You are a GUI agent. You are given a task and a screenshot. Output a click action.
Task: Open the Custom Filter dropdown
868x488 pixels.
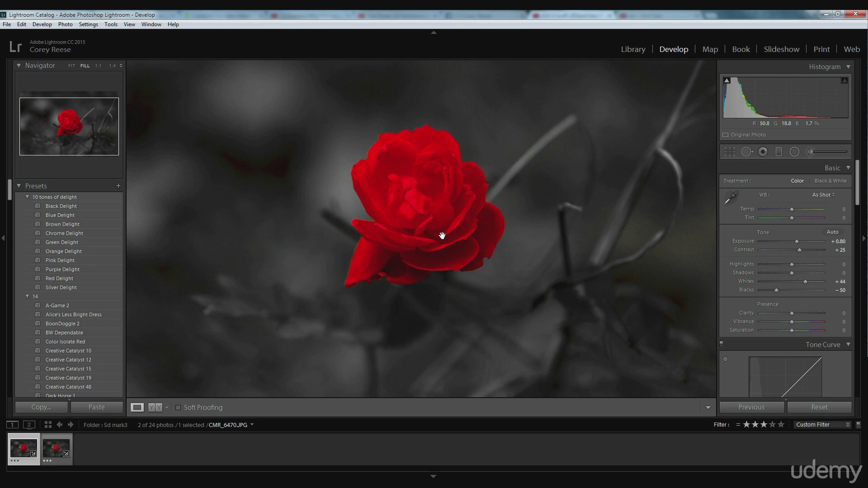tap(822, 425)
